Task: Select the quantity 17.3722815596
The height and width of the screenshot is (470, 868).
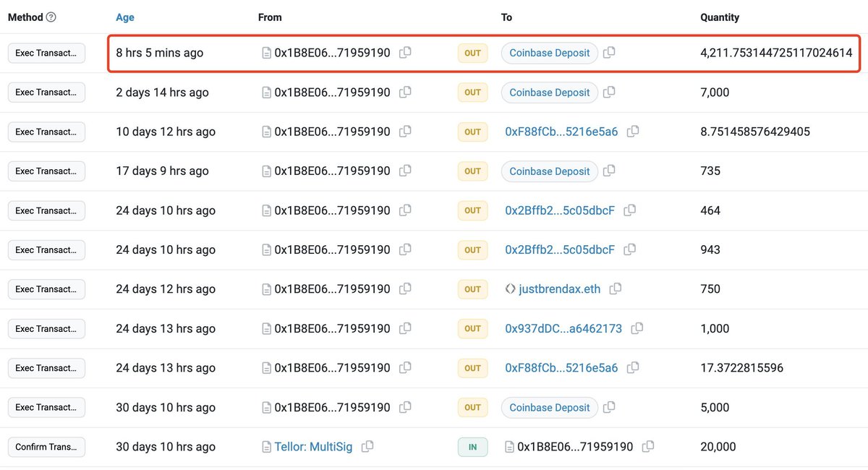Action: click(741, 368)
